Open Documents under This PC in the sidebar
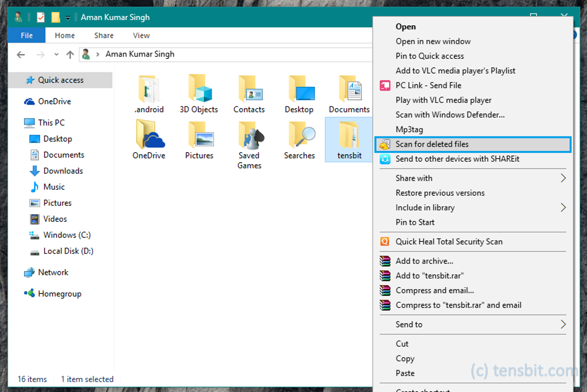 pos(64,155)
